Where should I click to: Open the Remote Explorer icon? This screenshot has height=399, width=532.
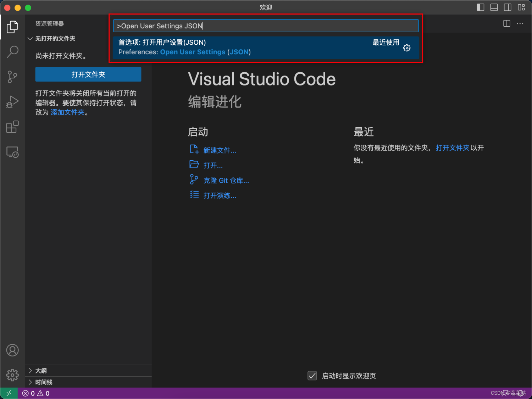pyautogui.click(x=12, y=152)
